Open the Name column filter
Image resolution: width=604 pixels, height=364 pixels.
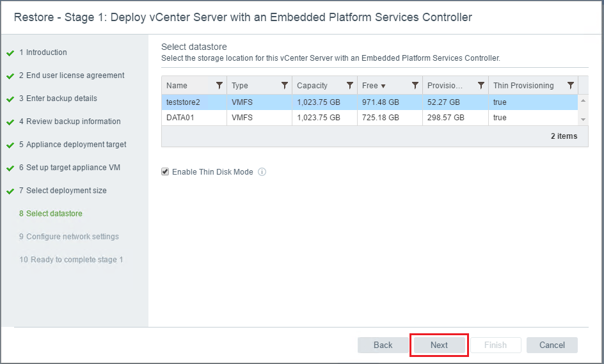[219, 86]
